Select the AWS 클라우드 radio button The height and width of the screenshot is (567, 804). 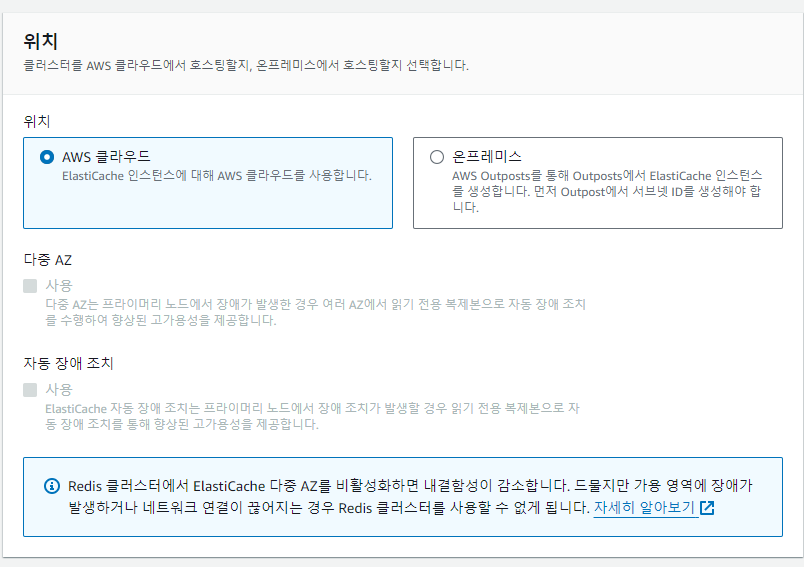click(x=47, y=157)
